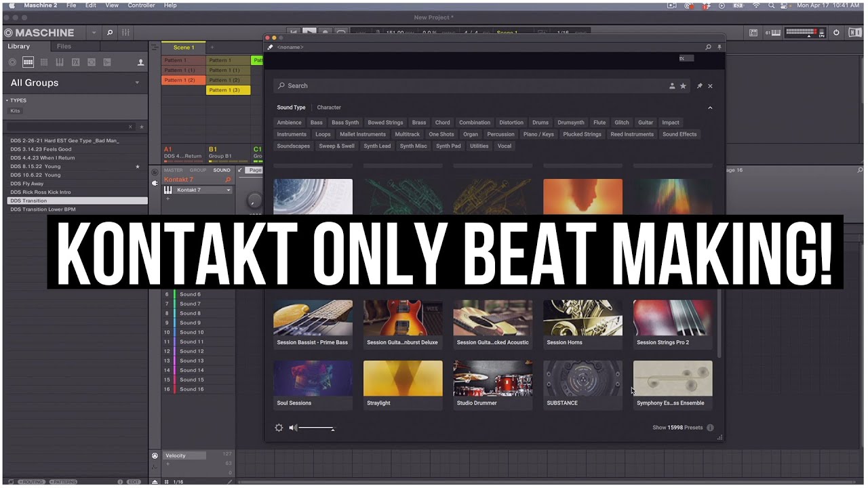Open the Controller menu
The width and height of the screenshot is (868, 488).
[x=142, y=5]
